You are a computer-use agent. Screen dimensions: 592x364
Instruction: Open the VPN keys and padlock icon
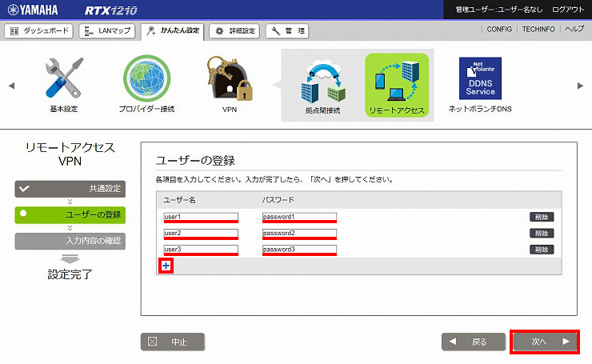click(x=230, y=78)
